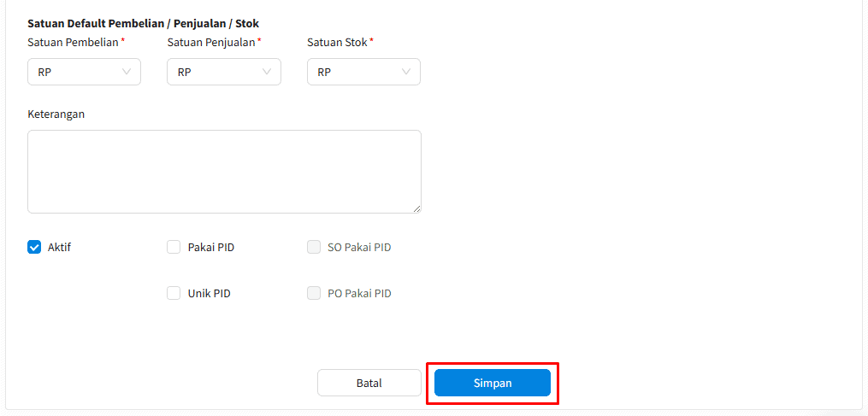
Task: Open the Satuan Pembelian RP dropdown
Action: [x=84, y=72]
